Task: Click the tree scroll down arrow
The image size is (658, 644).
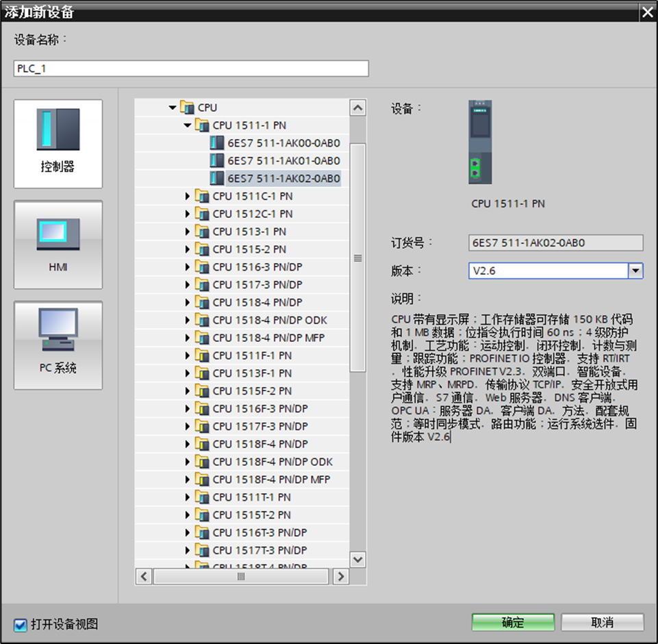Action: pos(357,559)
